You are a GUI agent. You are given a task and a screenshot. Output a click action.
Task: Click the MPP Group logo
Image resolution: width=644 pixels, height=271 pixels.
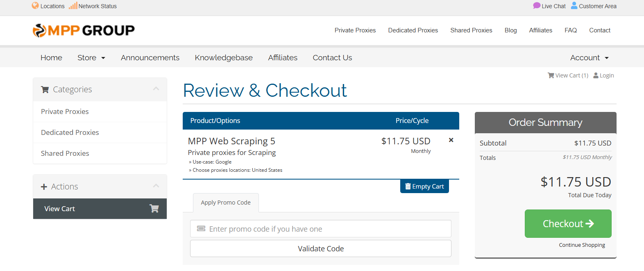click(84, 30)
